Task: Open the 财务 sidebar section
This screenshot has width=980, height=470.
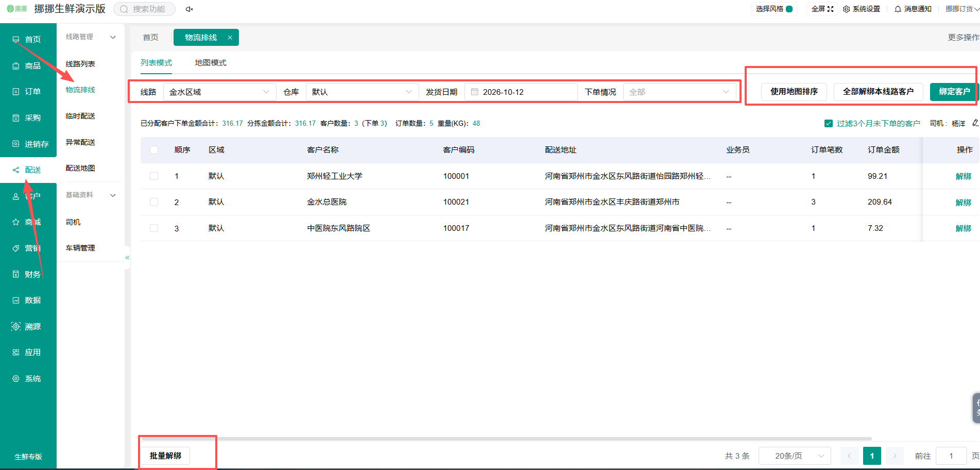Action: point(28,274)
